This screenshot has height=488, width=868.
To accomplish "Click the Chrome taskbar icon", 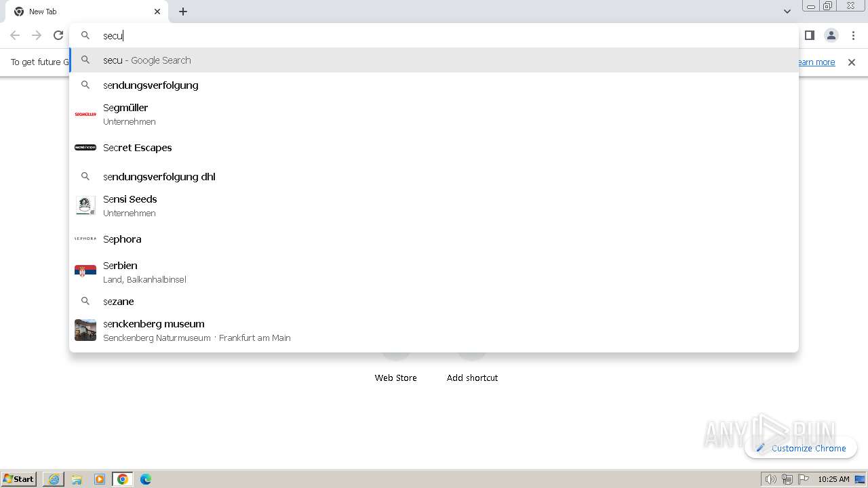I will click(x=123, y=479).
